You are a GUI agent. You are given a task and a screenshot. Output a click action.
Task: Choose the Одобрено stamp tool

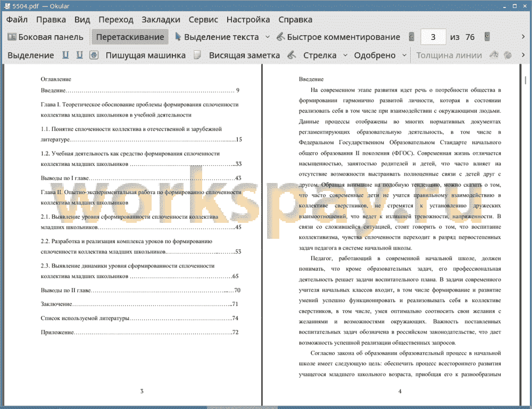pos(375,55)
